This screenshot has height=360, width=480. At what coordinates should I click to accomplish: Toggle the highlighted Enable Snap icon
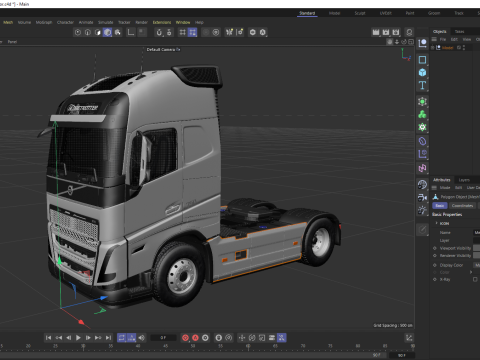[x=192, y=32]
